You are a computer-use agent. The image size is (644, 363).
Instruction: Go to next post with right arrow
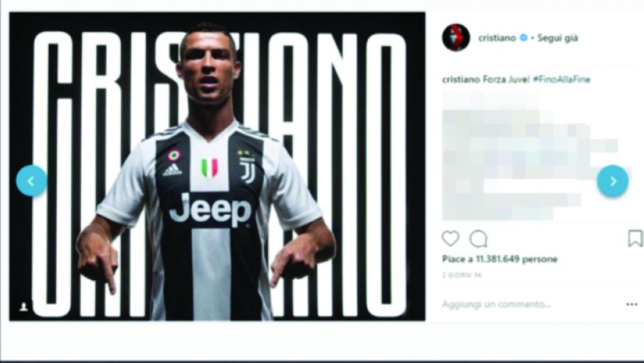(x=612, y=181)
